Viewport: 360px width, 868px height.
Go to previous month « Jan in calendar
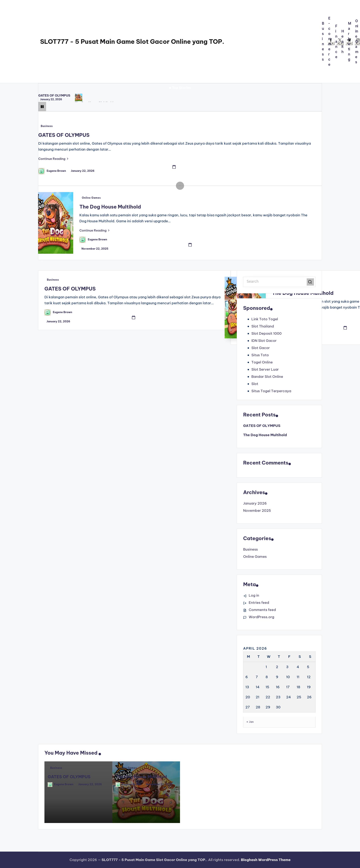point(250,722)
